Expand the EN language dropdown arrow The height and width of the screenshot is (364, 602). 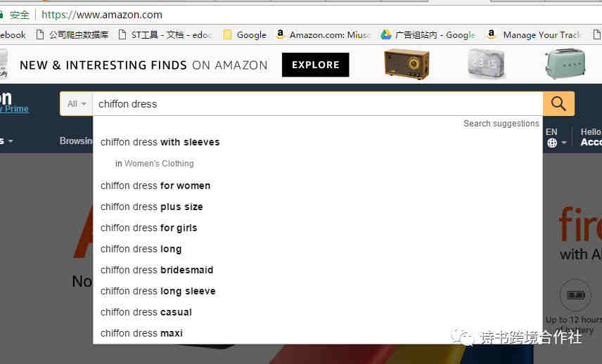[563, 143]
